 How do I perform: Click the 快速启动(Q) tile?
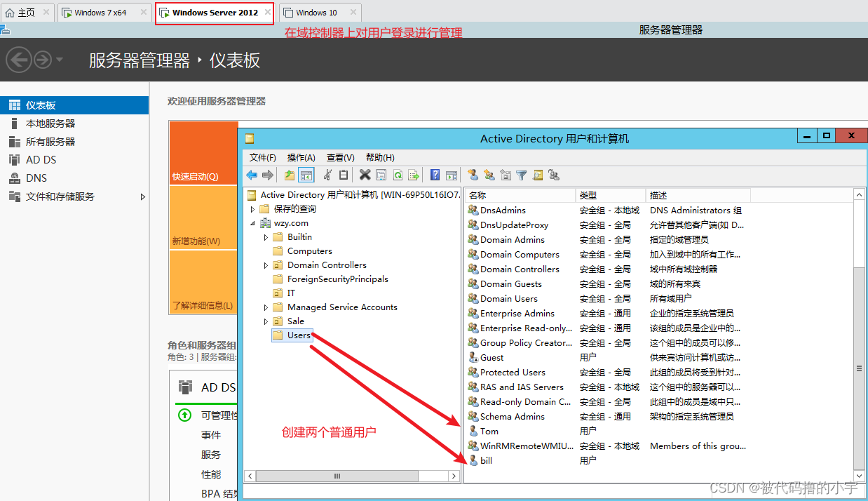pos(203,152)
